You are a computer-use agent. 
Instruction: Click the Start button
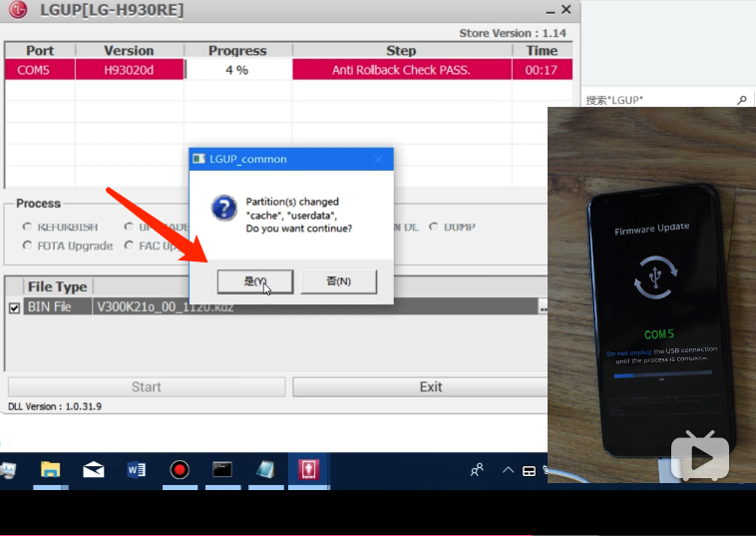(147, 387)
